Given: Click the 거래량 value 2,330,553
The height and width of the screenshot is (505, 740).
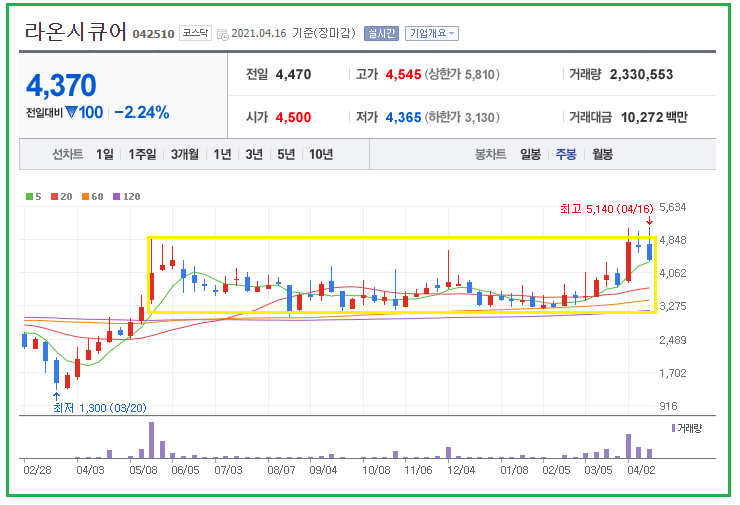Looking at the screenshot, I should (x=641, y=74).
